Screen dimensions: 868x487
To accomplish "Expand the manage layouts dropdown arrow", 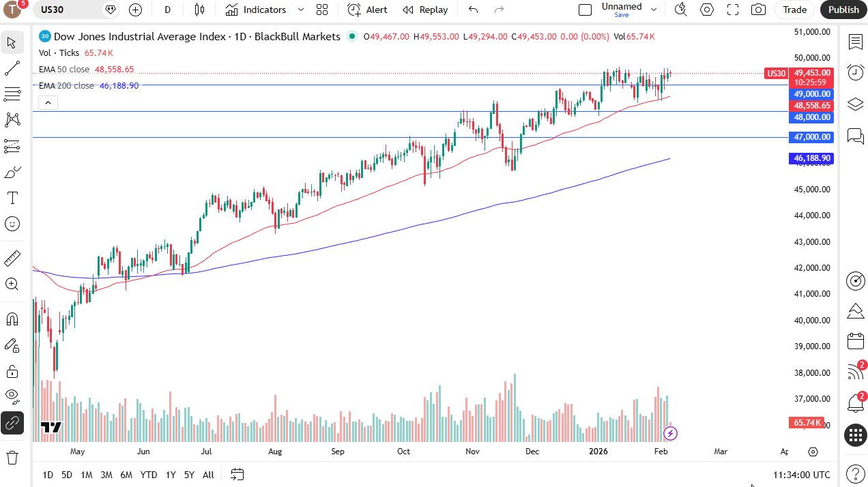I will pyautogui.click(x=654, y=10).
